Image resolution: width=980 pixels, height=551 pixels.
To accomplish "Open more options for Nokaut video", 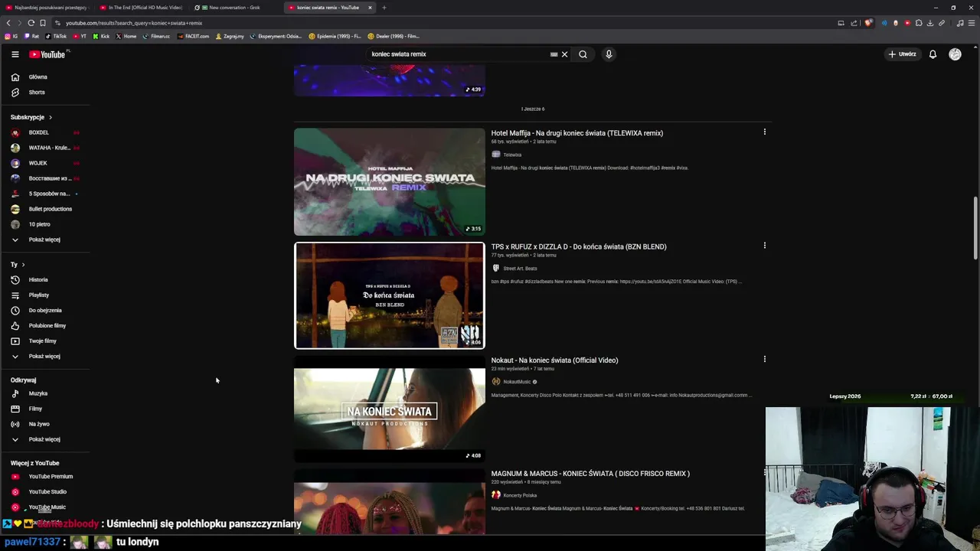I will point(764,359).
